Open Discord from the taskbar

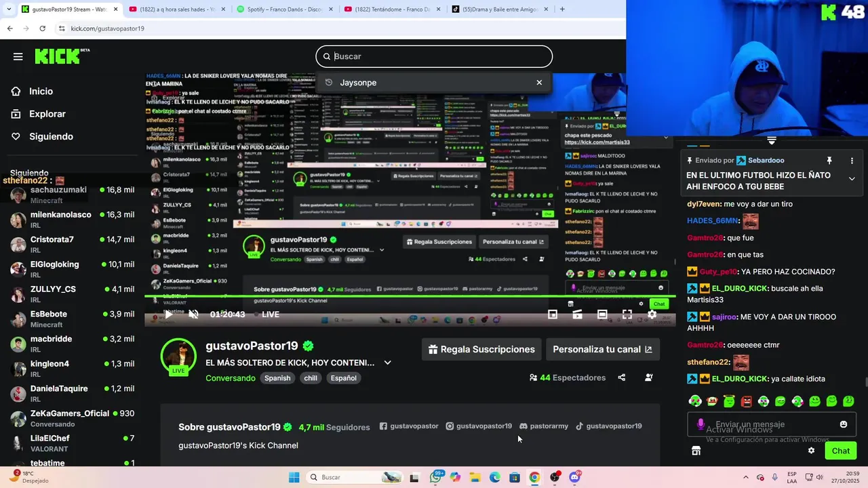tap(575, 477)
